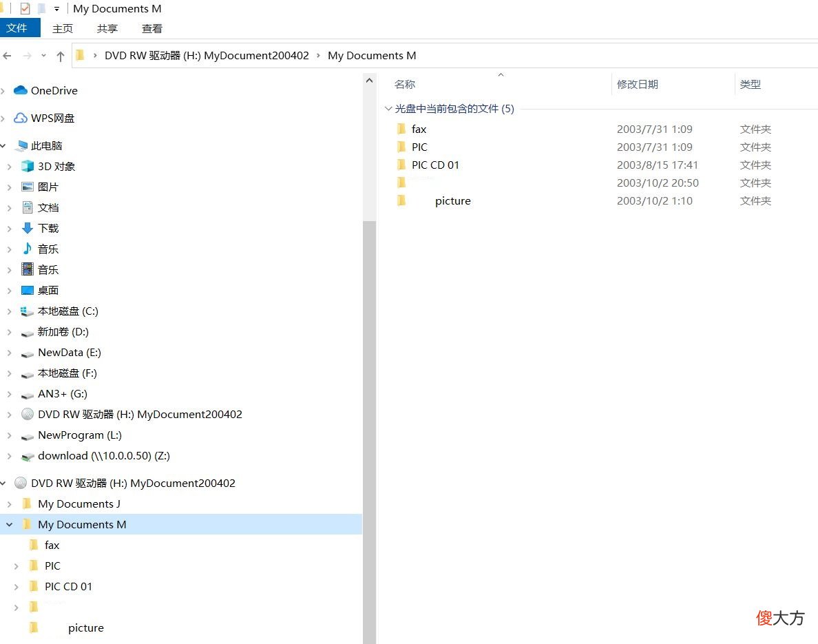The height and width of the screenshot is (644, 818).
Task: Switch to the 查看 ribbon tab
Action: click(x=151, y=29)
